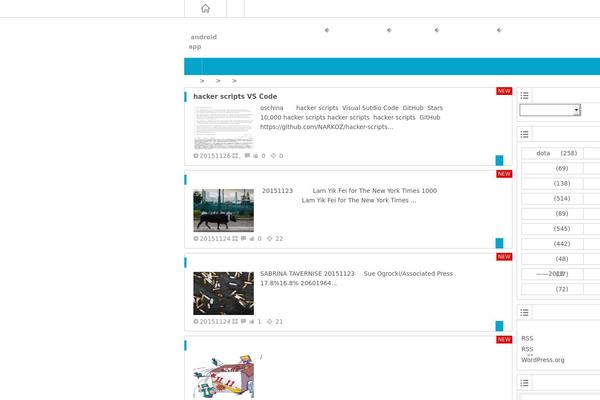Click the github.com/NARKOZ/hacker-scripts excerpt line
This screenshot has height=400, width=600.
pyautogui.click(x=326, y=127)
